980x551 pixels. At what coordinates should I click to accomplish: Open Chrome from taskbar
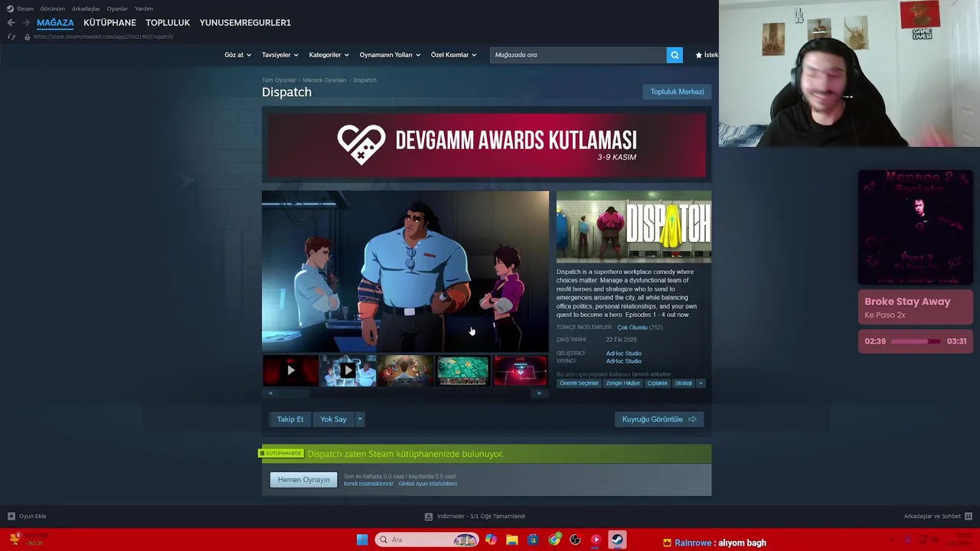pyautogui.click(x=554, y=540)
